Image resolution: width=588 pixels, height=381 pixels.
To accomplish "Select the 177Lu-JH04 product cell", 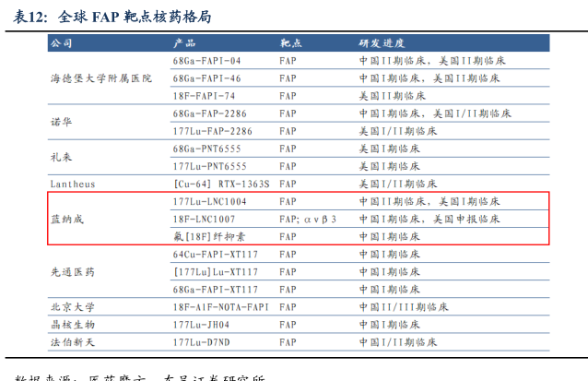I will (x=201, y=325).
